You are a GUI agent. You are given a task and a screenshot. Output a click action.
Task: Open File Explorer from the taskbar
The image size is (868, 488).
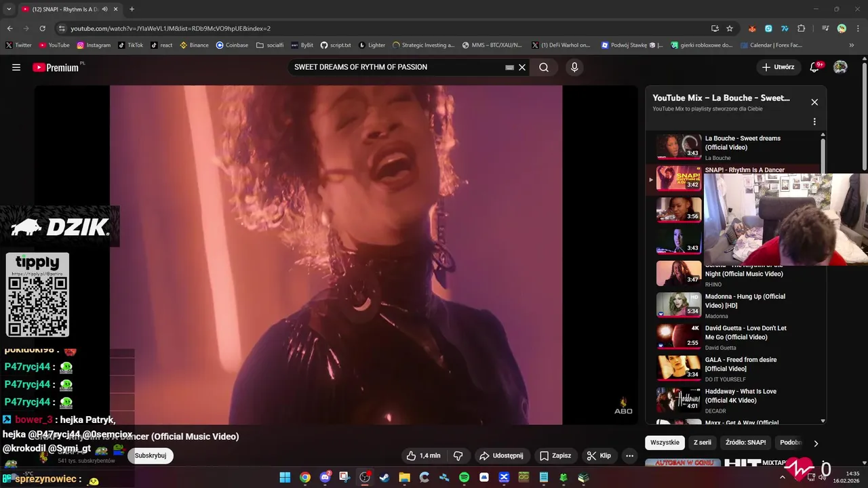[404, 477]
